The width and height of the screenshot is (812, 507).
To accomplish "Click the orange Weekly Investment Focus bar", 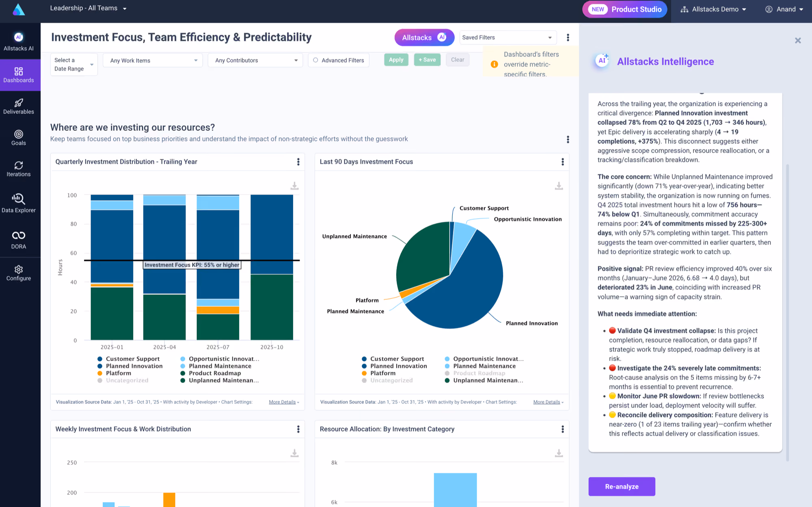I will (x=169, y=499).
